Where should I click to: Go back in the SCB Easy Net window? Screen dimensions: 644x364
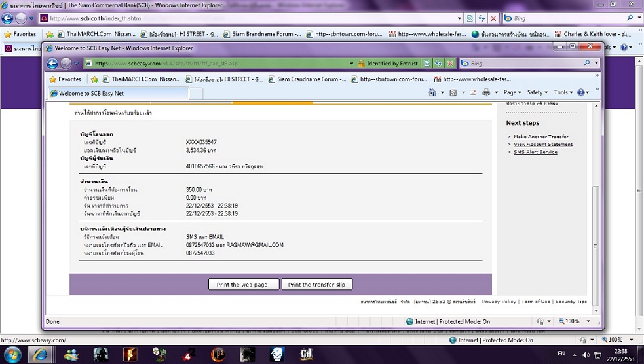[x=52, y=64]
